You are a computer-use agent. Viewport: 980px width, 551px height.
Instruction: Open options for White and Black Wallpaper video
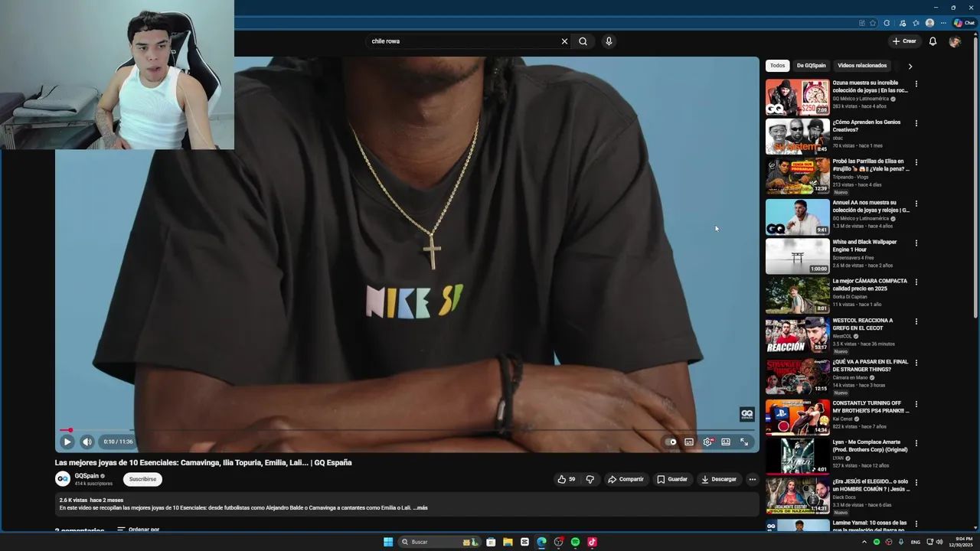click(916, 243)
